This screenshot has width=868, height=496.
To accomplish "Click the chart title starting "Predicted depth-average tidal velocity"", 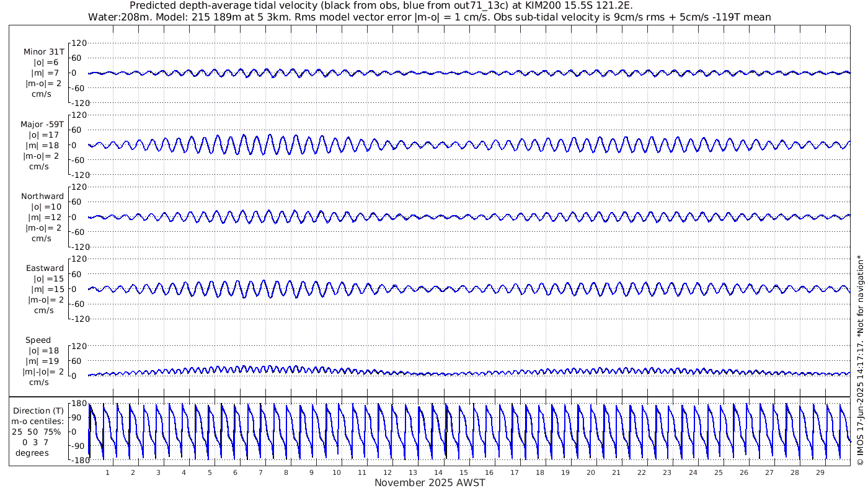I will pos(381,6).
